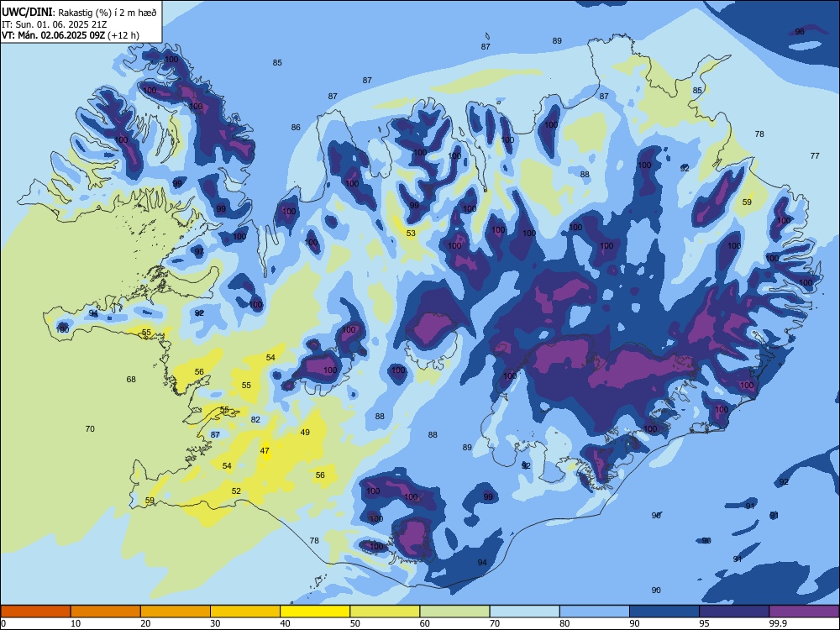840x630 pixels.
Task: Click the '53' humidity value on map
Action: [411, 233]
